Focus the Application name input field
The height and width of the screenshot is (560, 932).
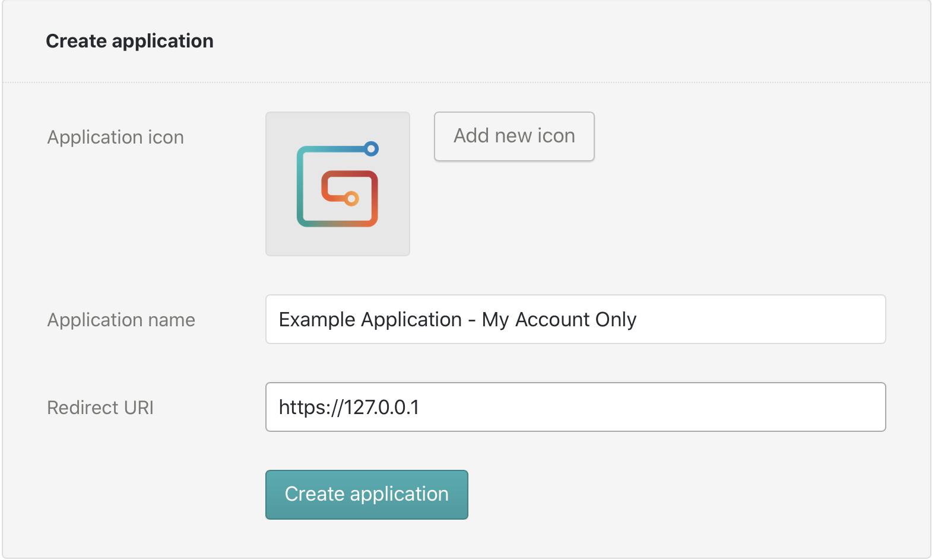click(x=575, y=319)
